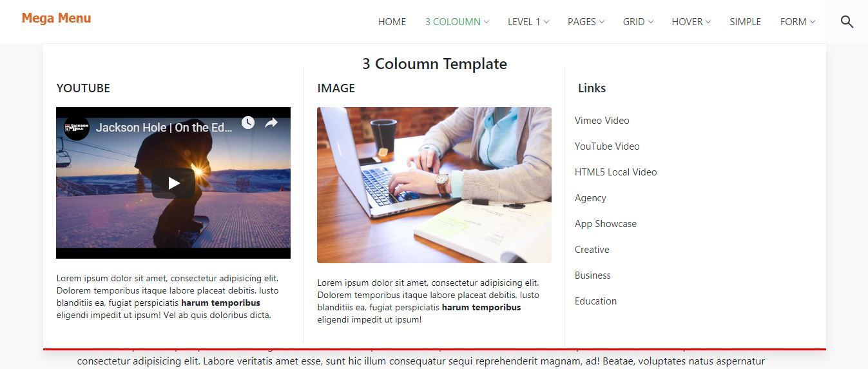Screen dimensions: 868x369
Task: Click the Jackson Hole video title
Action: pyautogui.click(x=164, y=128)
